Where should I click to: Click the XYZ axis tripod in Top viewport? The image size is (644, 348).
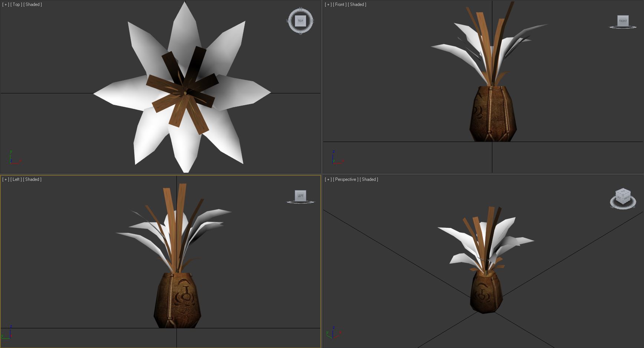click(x=15, y=158)
